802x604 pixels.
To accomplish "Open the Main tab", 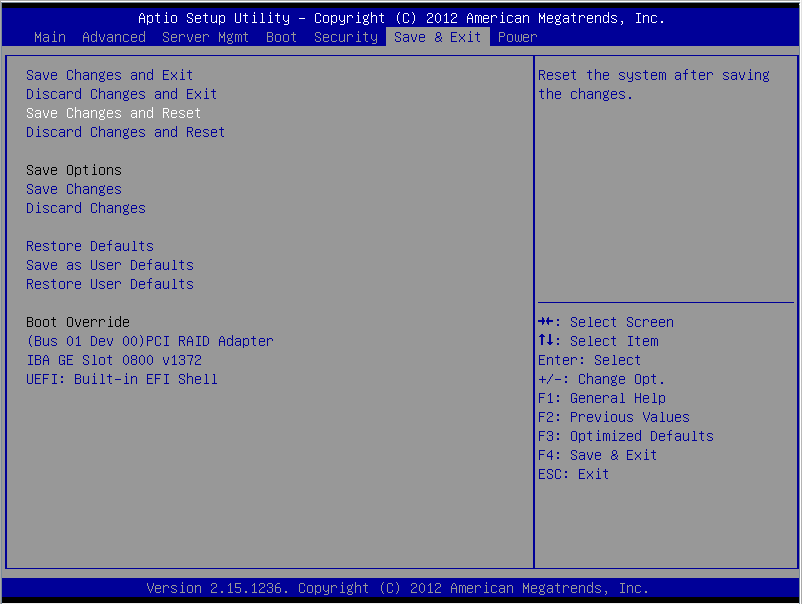I will [50, 37].
